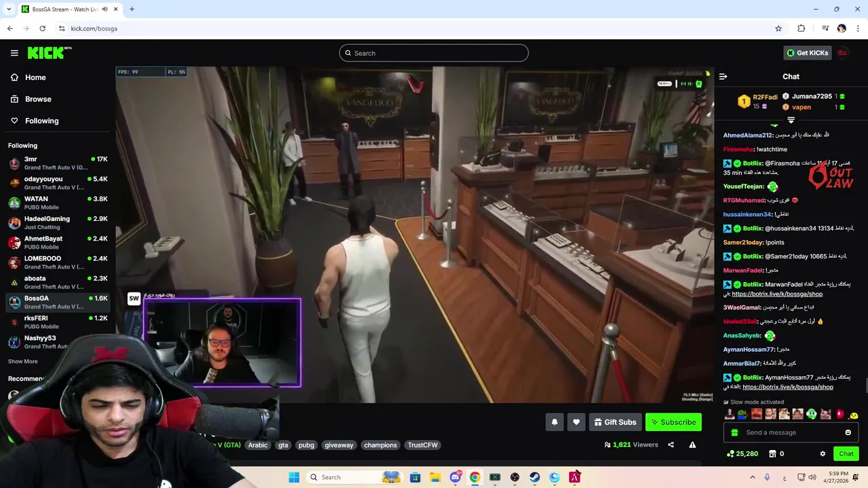Select the giveaway stream tag

338,445
